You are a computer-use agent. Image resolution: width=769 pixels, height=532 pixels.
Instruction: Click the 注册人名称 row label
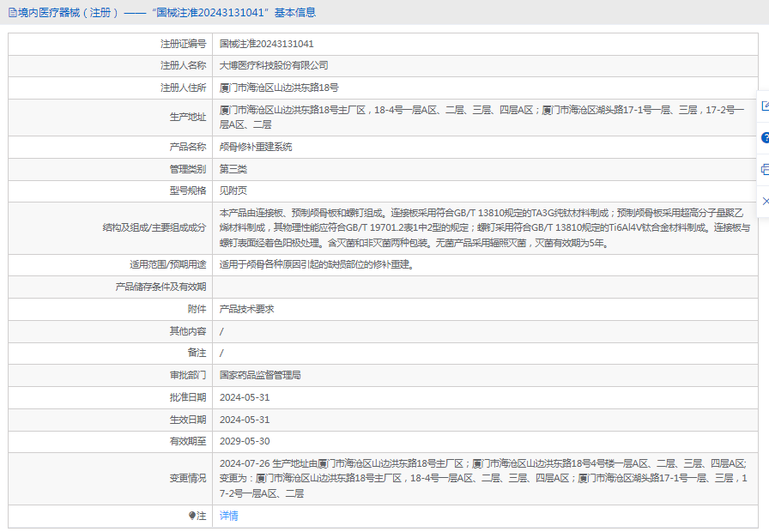click(x=184, y=66)
